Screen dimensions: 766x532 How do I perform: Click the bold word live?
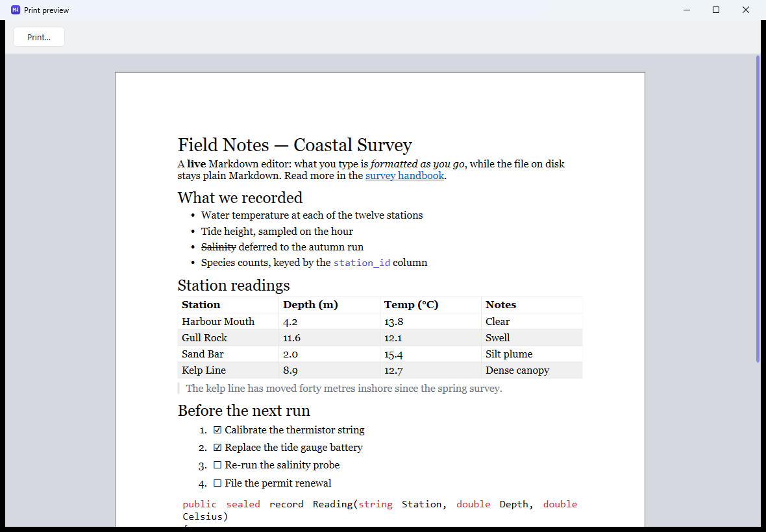pos(197,164)
